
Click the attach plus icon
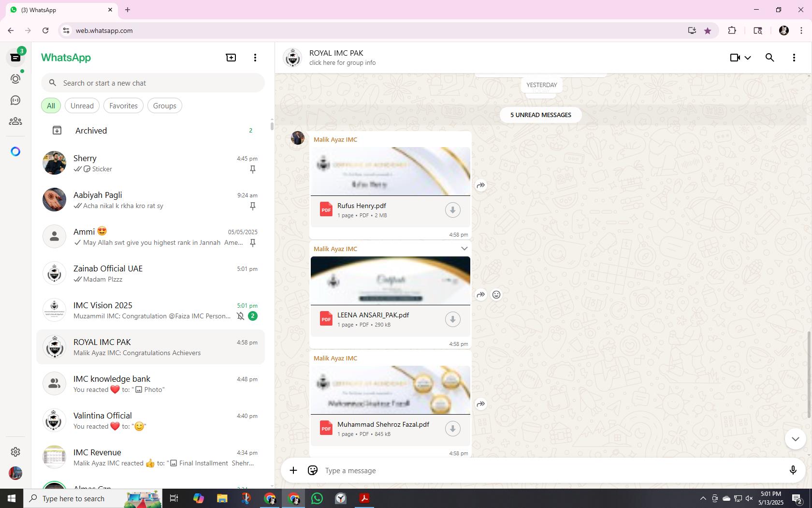293,470
